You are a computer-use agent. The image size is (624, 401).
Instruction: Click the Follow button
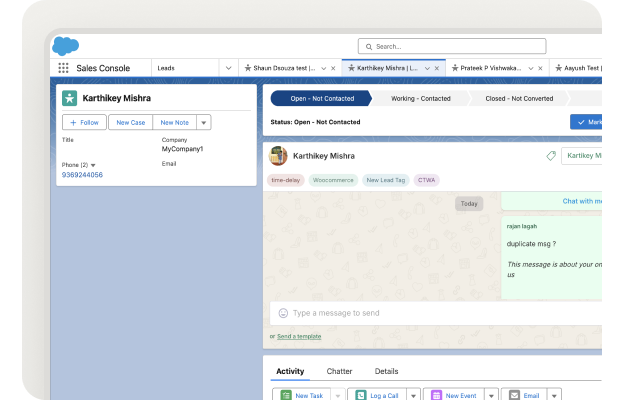click(84, 122)
